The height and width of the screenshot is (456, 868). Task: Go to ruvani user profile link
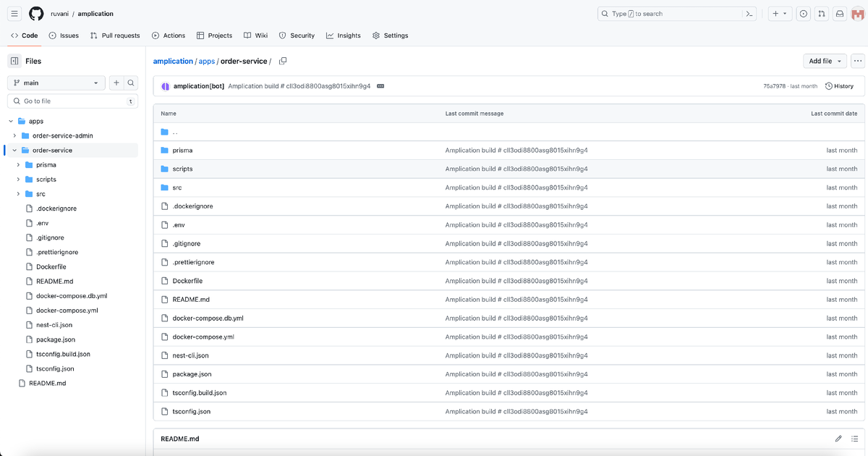(59, 14)
